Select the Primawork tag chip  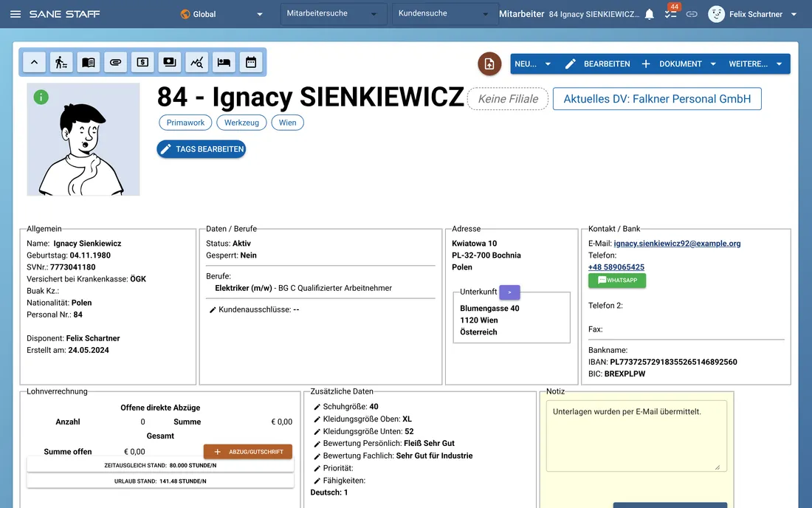pyautogui.click(x=185, y=123)
